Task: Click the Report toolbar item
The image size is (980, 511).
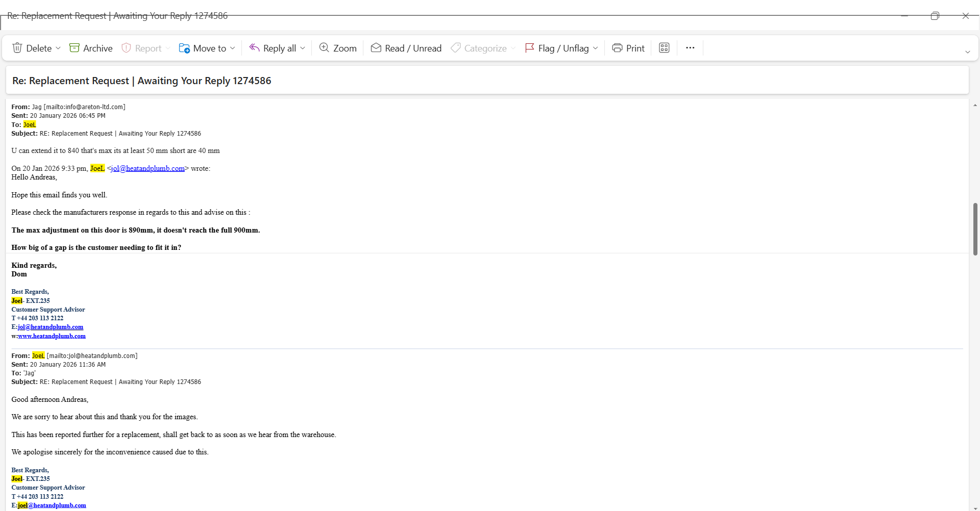Action: (141, 48)
